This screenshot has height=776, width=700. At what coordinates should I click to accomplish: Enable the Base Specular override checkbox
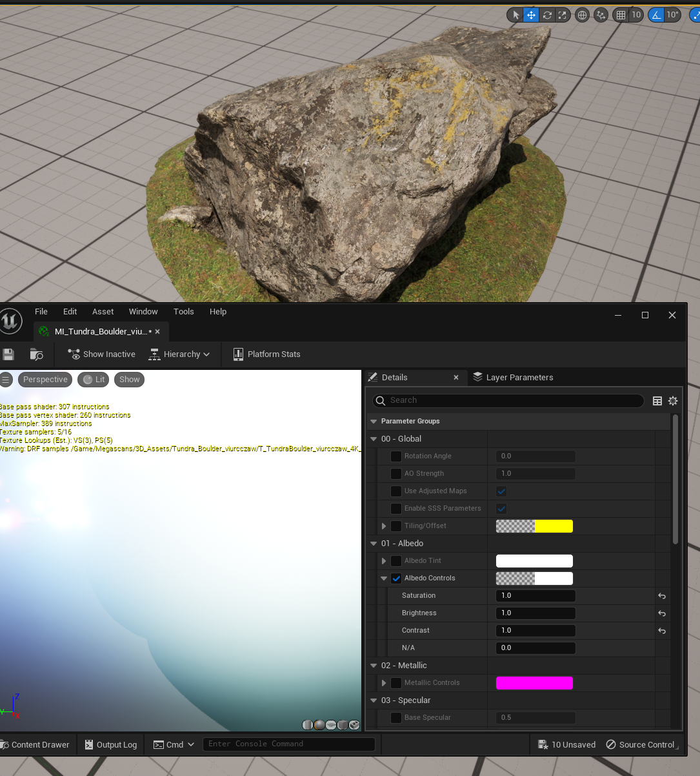(x=396, y=718)
